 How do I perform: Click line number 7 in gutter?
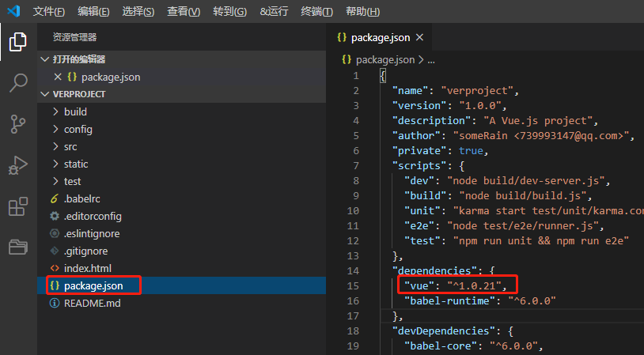coord(356,165)
